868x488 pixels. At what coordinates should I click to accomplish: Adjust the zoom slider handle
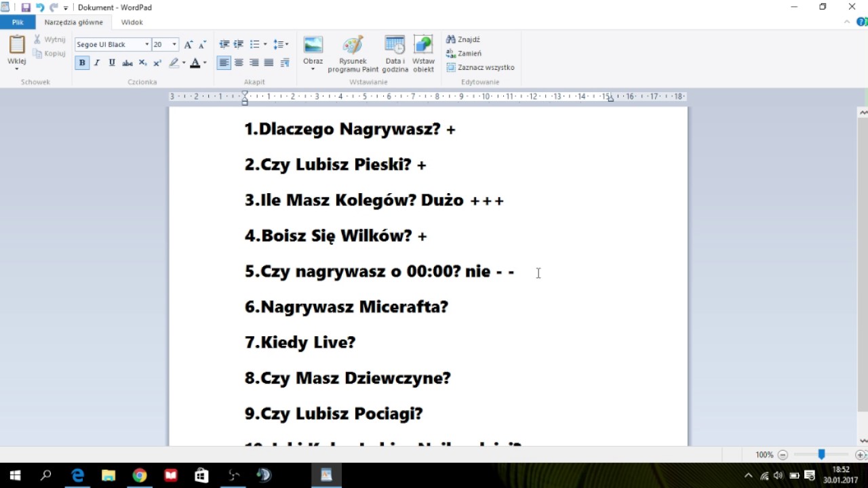click(821, 455)
